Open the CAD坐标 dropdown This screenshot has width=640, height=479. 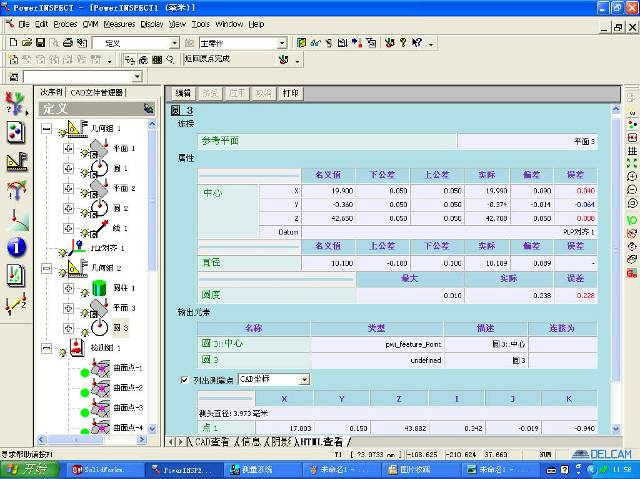coord(304,379)
